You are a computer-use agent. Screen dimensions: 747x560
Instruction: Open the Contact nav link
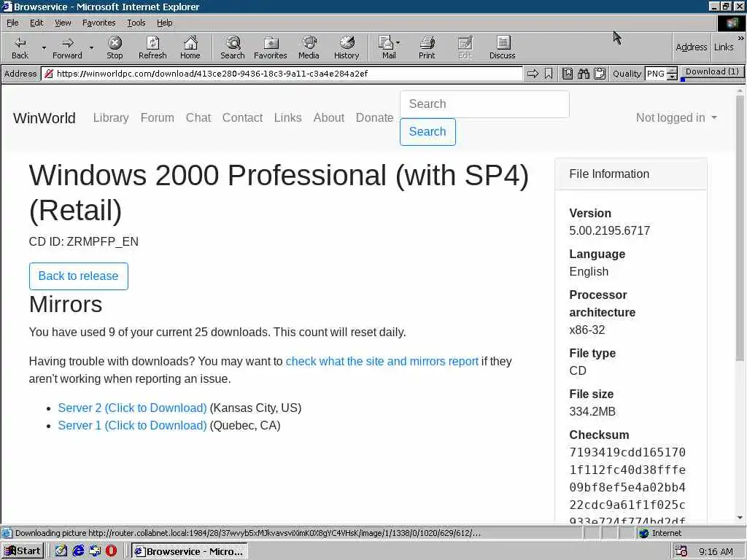(242, 117)
